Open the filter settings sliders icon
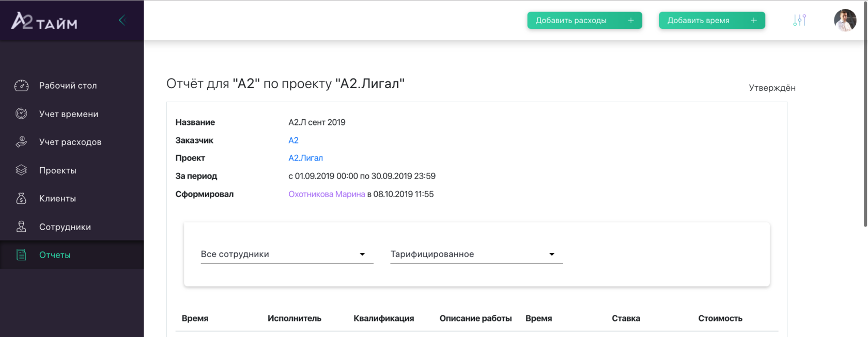 (799, 20)
